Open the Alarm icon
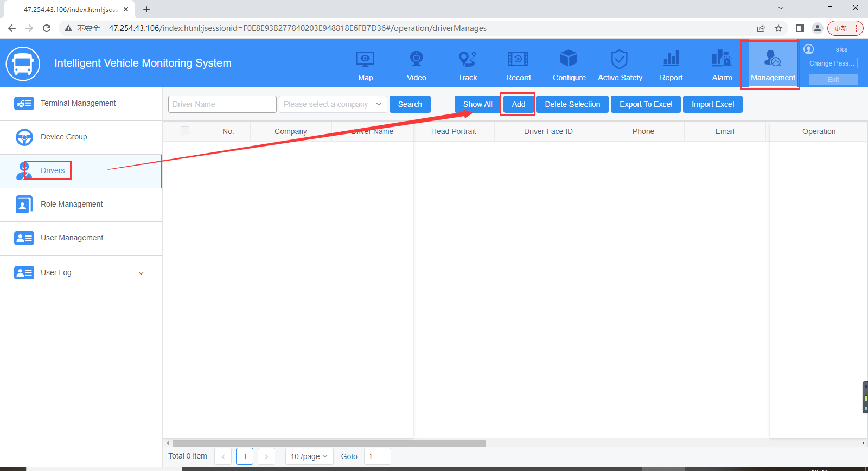 click(x=722, y=59)
